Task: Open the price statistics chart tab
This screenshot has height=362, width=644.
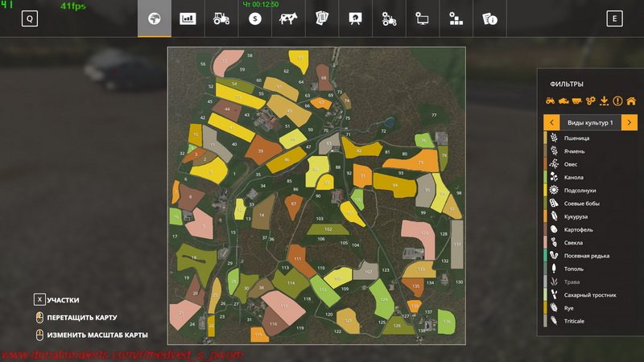Action: tap(188, 19)
